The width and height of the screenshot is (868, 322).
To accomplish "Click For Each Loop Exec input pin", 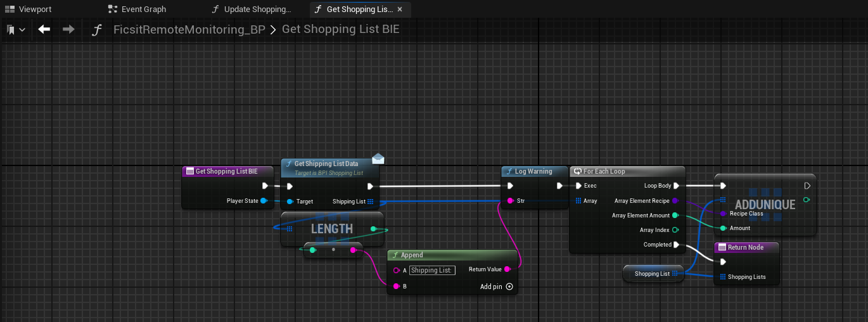I will coord(578,186).
